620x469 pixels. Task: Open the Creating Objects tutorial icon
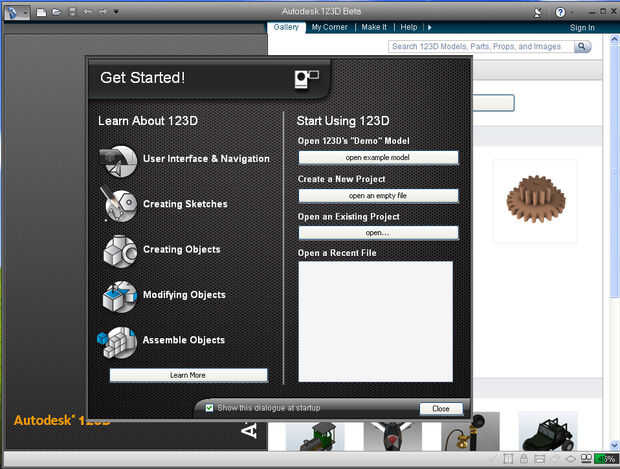120,252
